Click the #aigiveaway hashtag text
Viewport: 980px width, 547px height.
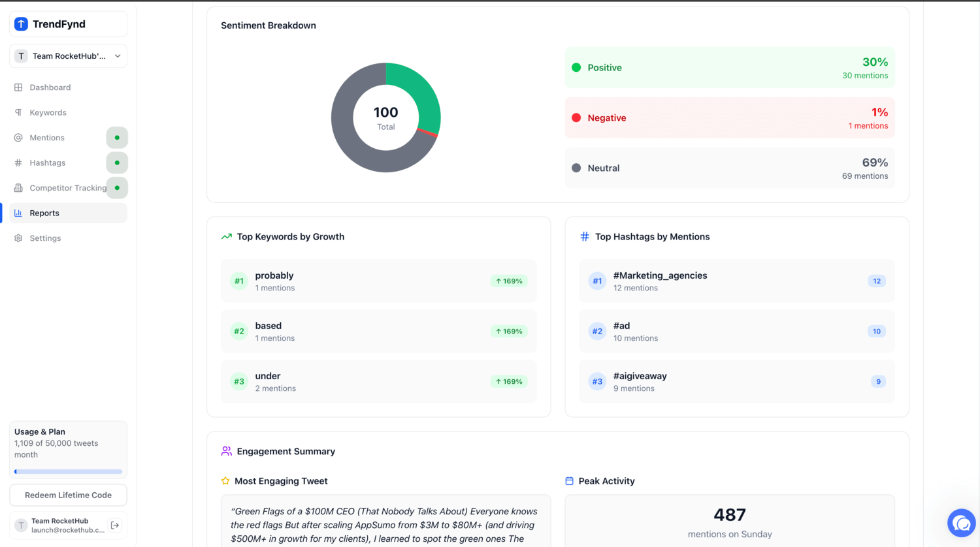(640, 376)
